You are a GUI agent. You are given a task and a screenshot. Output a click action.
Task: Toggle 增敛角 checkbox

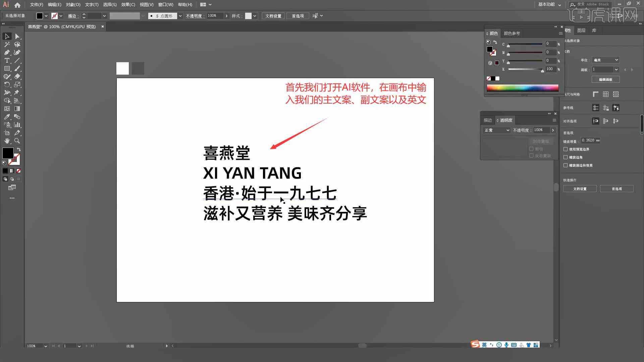(x=567, y=157)
